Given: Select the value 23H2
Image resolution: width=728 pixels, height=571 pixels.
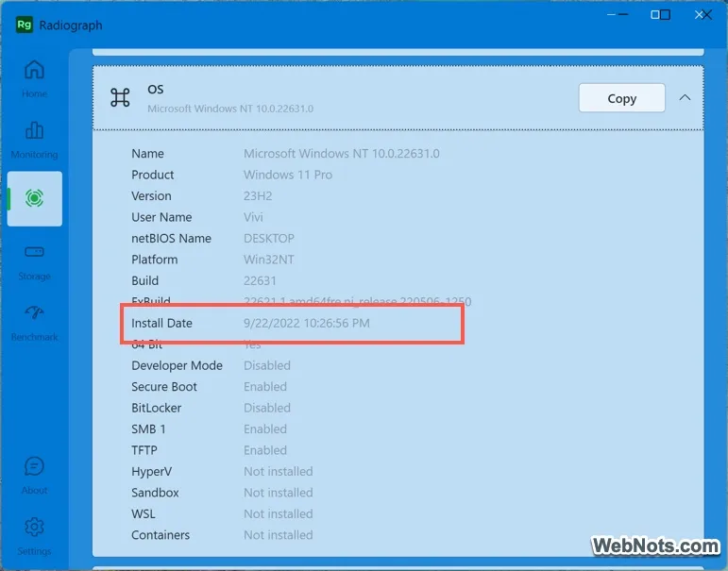Looking at the screenshot, I should [x=258, y=196].
